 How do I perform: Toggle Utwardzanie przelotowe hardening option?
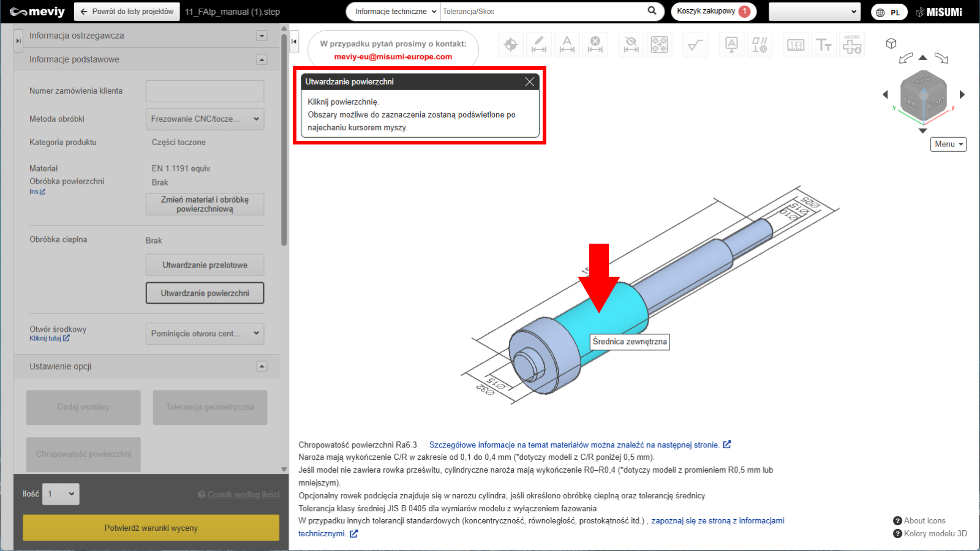click(x=205, y=265)
